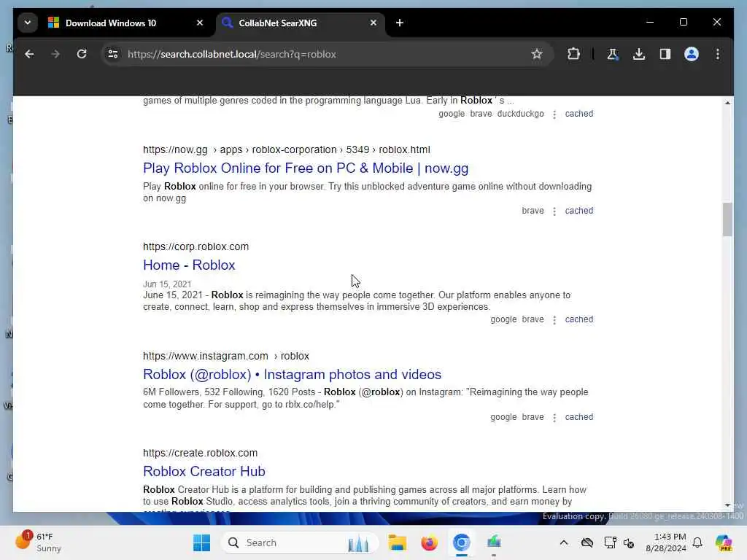Close the CollabNet SearXNG tab
Viewport: 747px width, 560px height.
pyautogui.click(x=373, y=23)
